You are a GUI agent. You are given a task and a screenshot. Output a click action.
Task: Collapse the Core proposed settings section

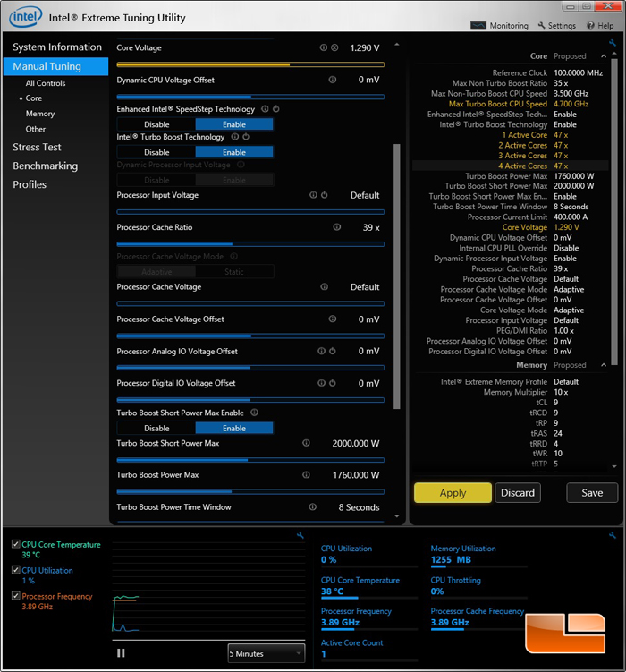[x=603, y=56]
